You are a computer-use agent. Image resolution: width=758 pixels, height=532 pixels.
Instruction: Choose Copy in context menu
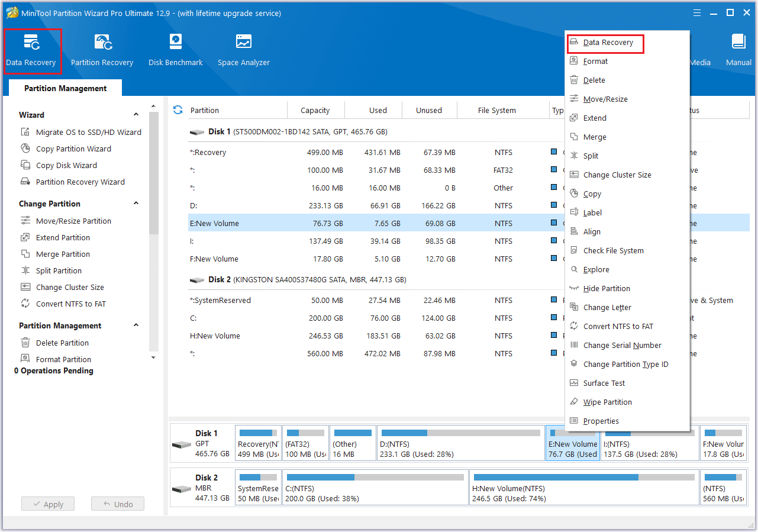[627, 194]
